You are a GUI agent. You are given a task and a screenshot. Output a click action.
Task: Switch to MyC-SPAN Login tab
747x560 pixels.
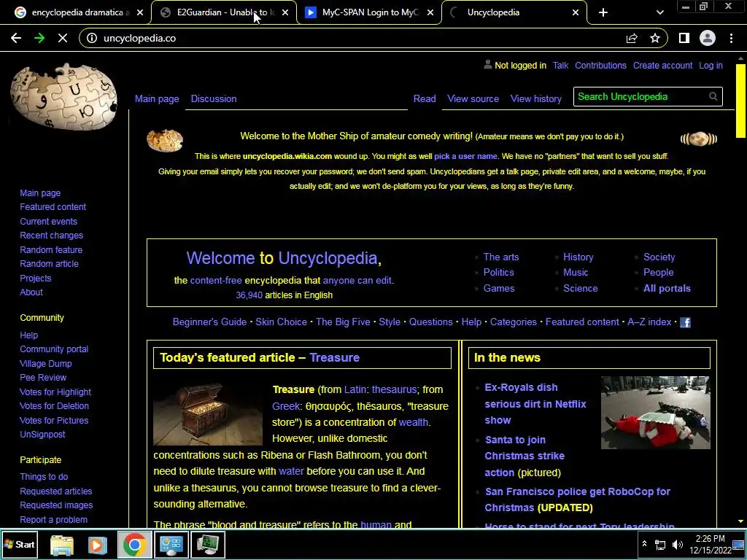pyautogui.click(x=369, y=12)
